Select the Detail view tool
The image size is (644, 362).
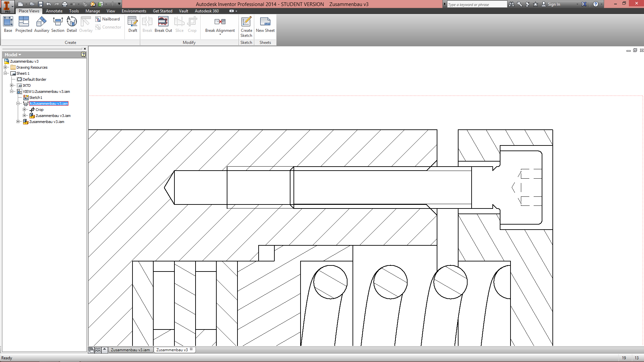(x=71, y=23)
